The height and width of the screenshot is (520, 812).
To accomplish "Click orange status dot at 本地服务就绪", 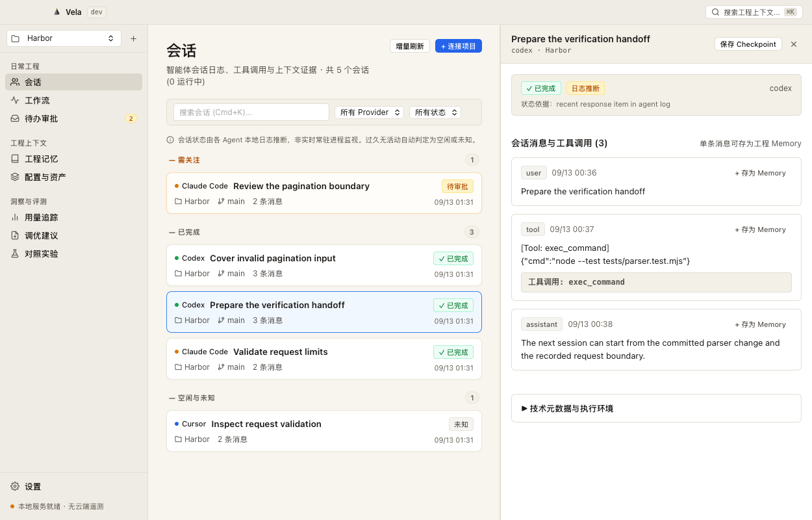I will pos(12,506).
